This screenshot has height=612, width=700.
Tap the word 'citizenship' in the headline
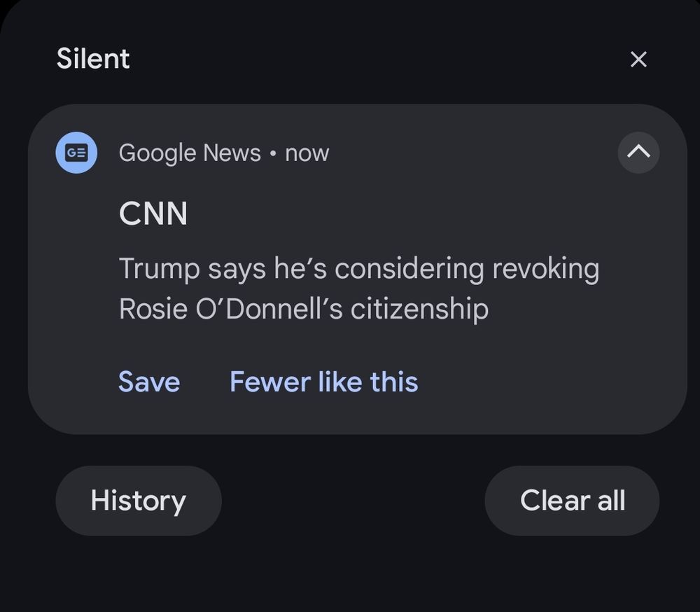tap(419, 309)
